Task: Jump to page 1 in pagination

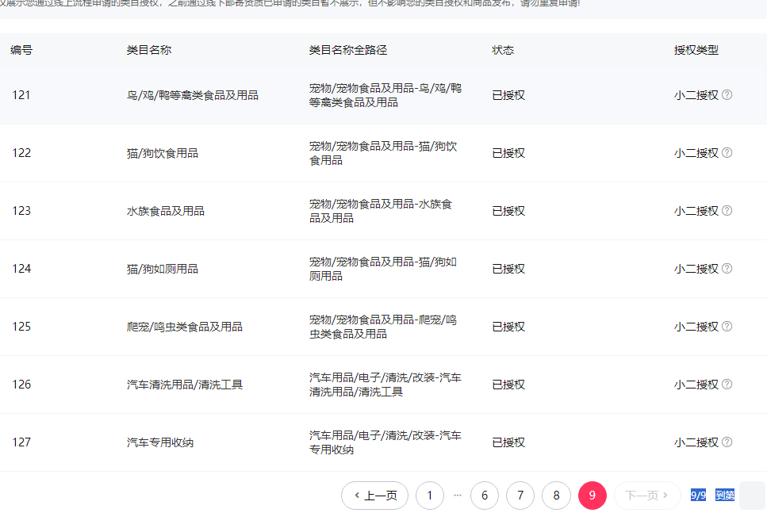Action: (429, 496)
